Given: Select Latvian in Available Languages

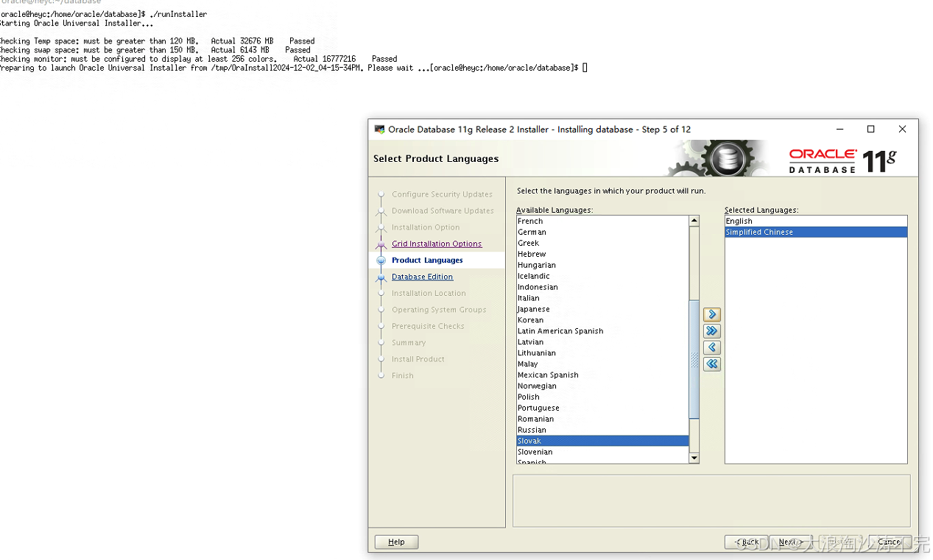Looking at the screenshot, I should point(602,342).
